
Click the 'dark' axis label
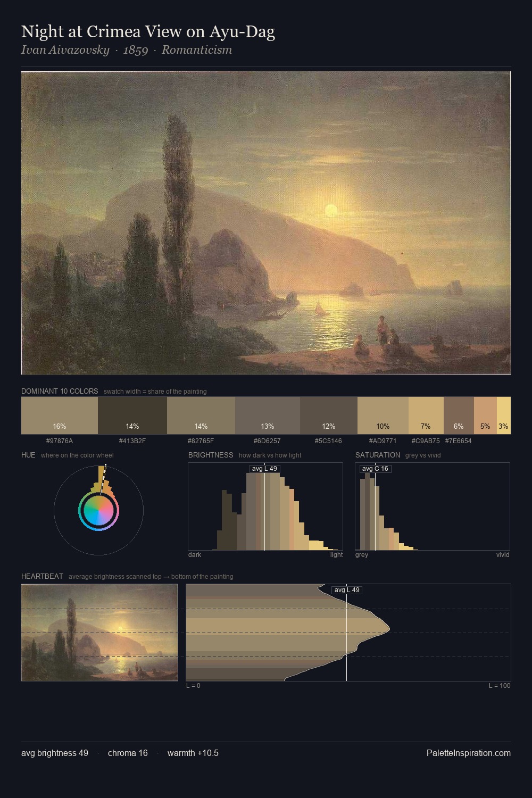[x=195, y=555]
